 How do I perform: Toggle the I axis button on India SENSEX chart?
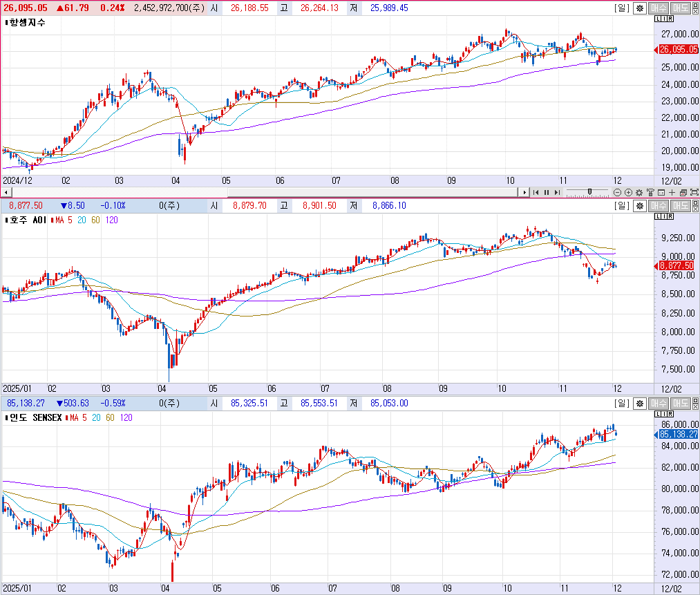664,414
